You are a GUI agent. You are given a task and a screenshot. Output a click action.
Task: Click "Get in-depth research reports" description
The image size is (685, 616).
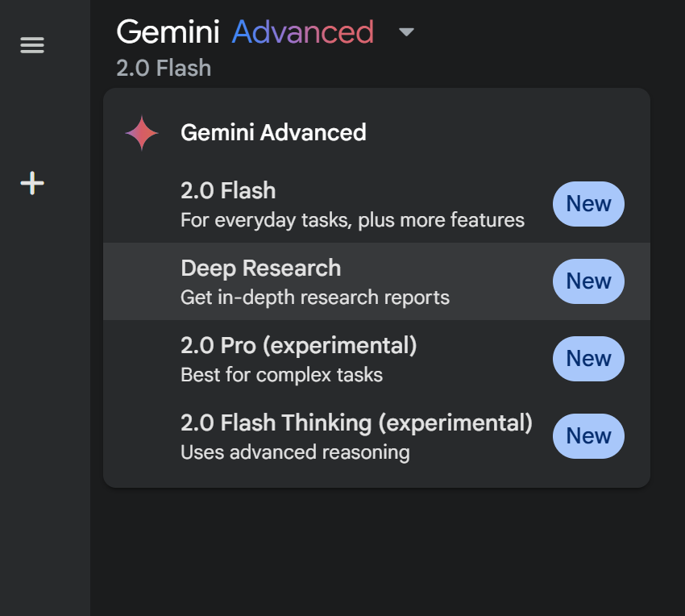tap(315, 298)
